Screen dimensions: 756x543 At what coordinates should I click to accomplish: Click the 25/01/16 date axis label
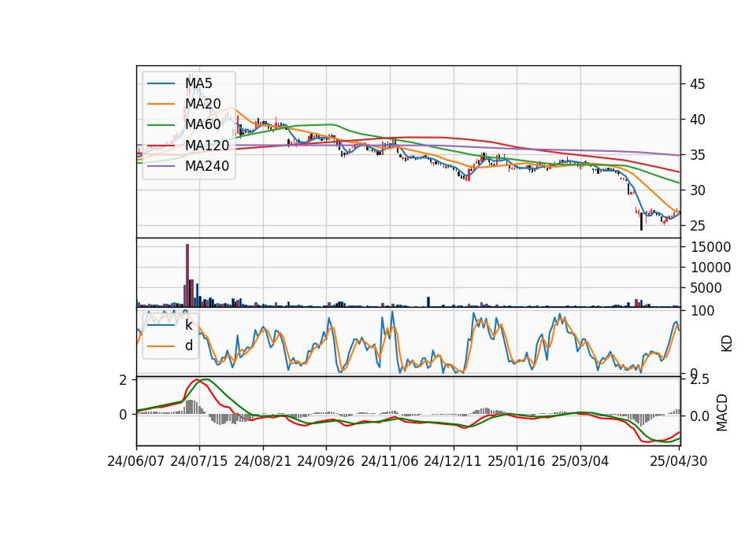pyautogui.click(x=517, y=461)
